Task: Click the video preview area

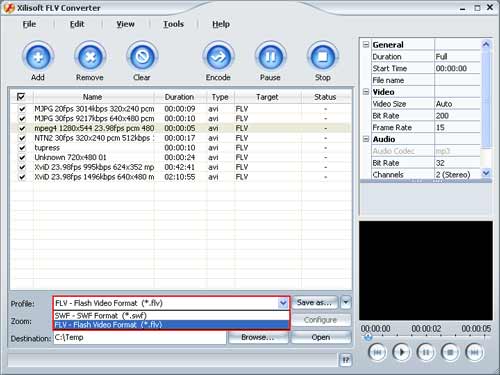Action: click(426, 270)
